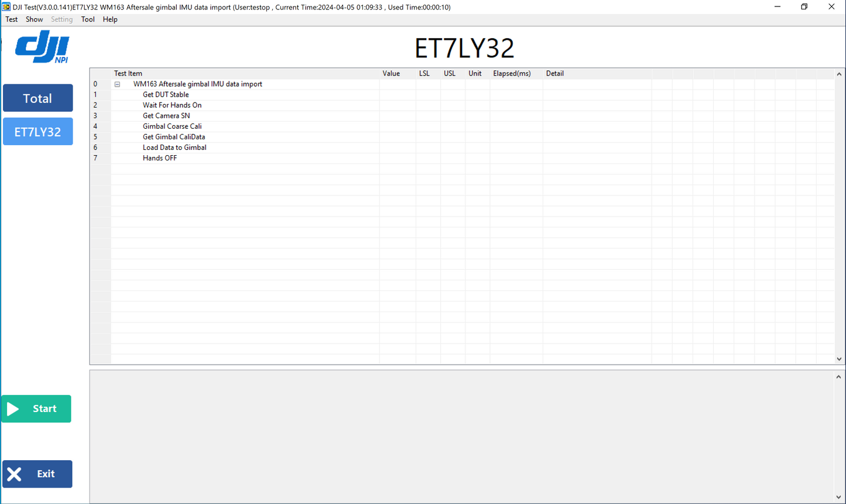The width and height of the screenshot is (846, 504).
Task: Collapse the WM163 Aftersale gimbal test tree
Action: tap(117, 84)
